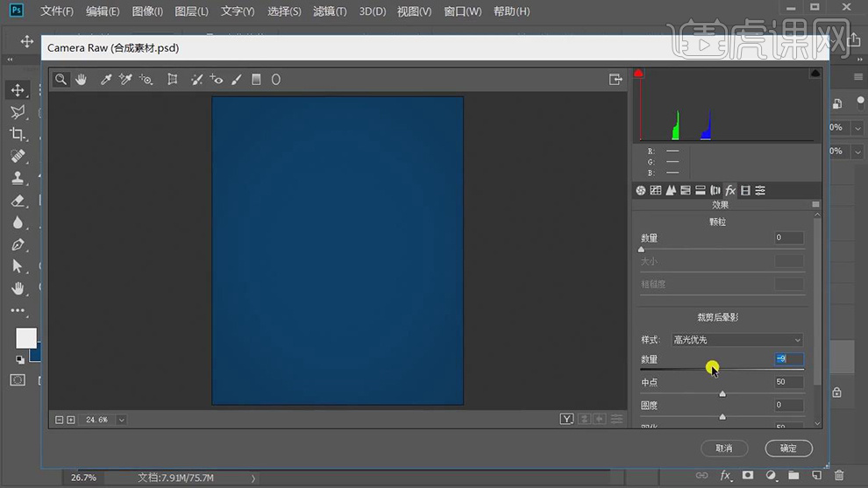Screen dimensions: 868x488
Task: Open the 样式 dropdown showing 高光优先
Action: pyautogui.click(x=736, y=340)
